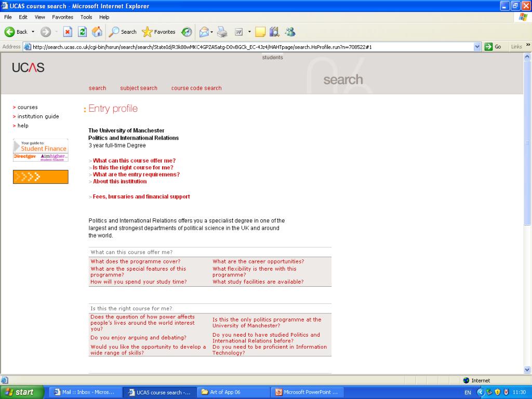This screenshot has height=399, width=532.
Task: Click the green Go arrow button
Action: point(488,47)
